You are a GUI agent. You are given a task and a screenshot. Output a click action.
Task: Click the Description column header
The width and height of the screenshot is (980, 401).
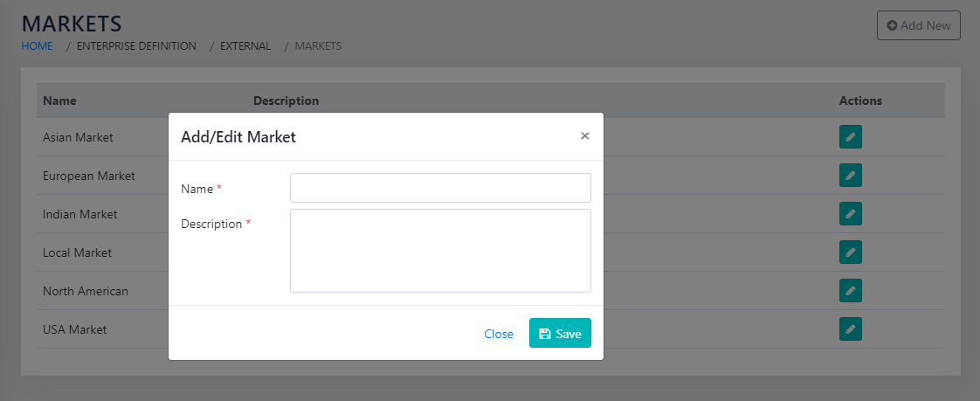pos(286,100)
